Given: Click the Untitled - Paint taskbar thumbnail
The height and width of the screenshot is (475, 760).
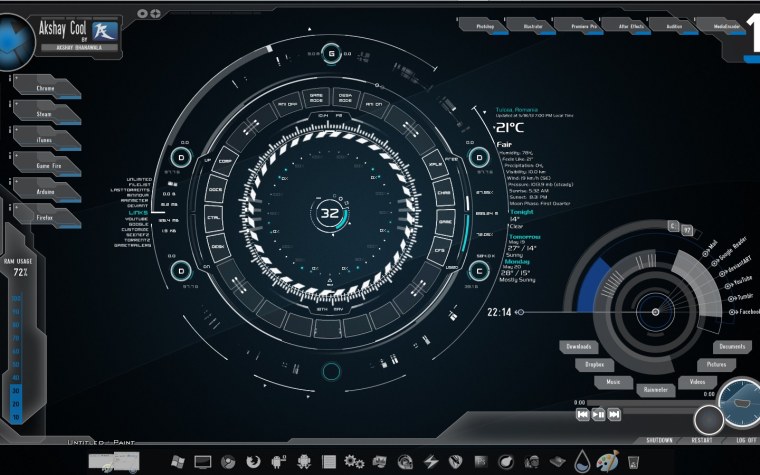Looking at the screenshot, I should [x=113, y=461].
